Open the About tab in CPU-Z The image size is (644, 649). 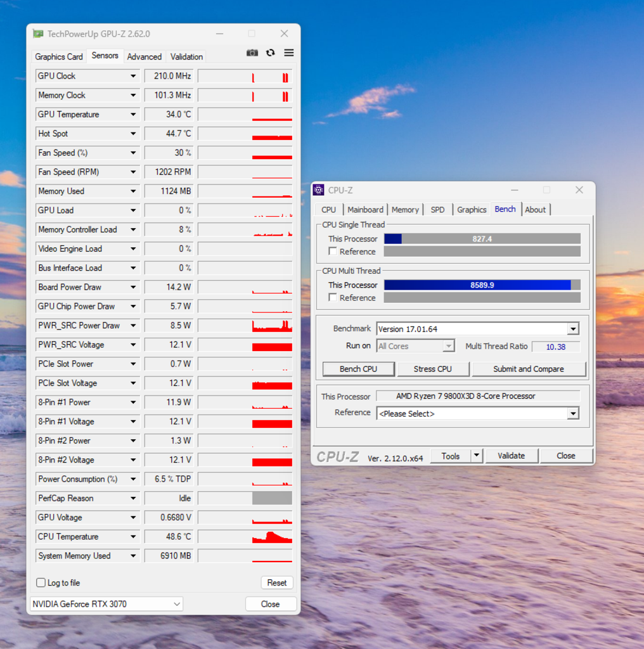(x=535, y=210)
